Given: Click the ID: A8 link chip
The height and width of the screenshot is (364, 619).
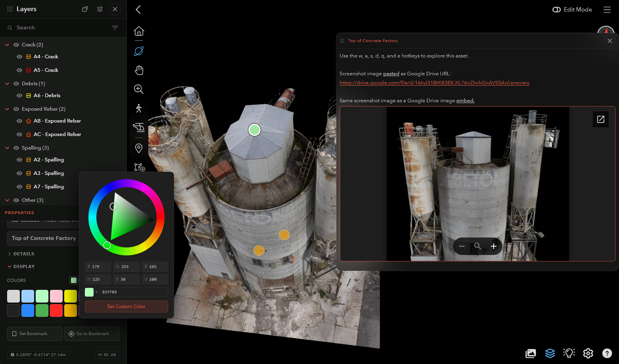Looking at the screenshot, I should click(x=107, y=355).
